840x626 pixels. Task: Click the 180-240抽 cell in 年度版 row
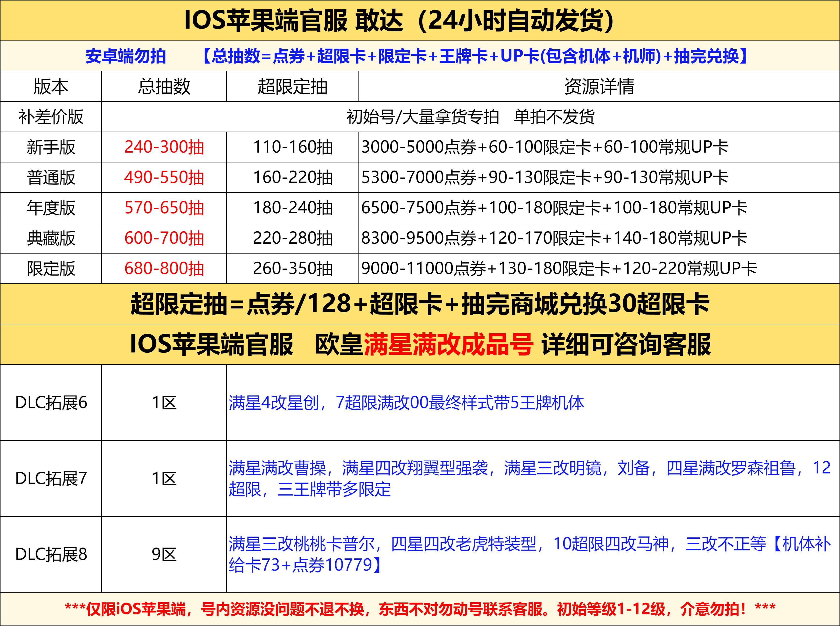coord(292,208)
